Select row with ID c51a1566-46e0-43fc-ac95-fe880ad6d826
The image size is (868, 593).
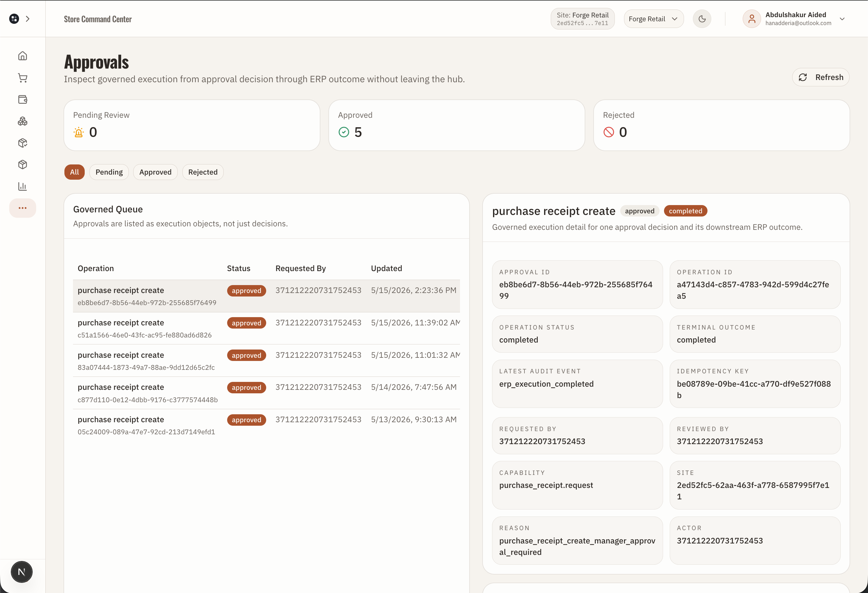[266, 328]
